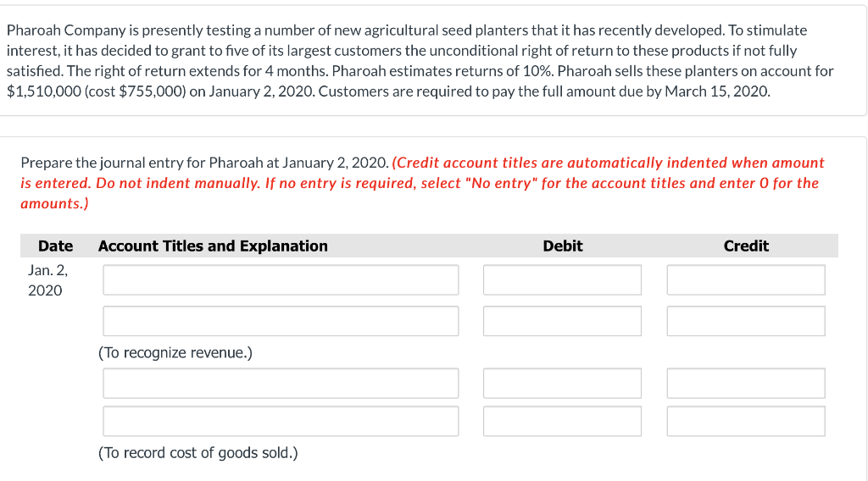Image resolution: width=868 pixels, height=481 pixels.
Task: Click the third row's Credit amount box
Action: 745,383
